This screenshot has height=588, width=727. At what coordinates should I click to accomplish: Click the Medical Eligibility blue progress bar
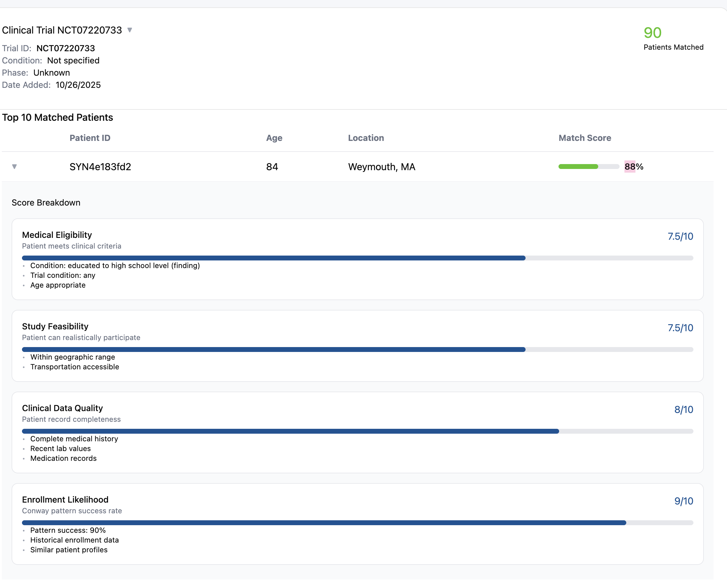pos(273,258)
